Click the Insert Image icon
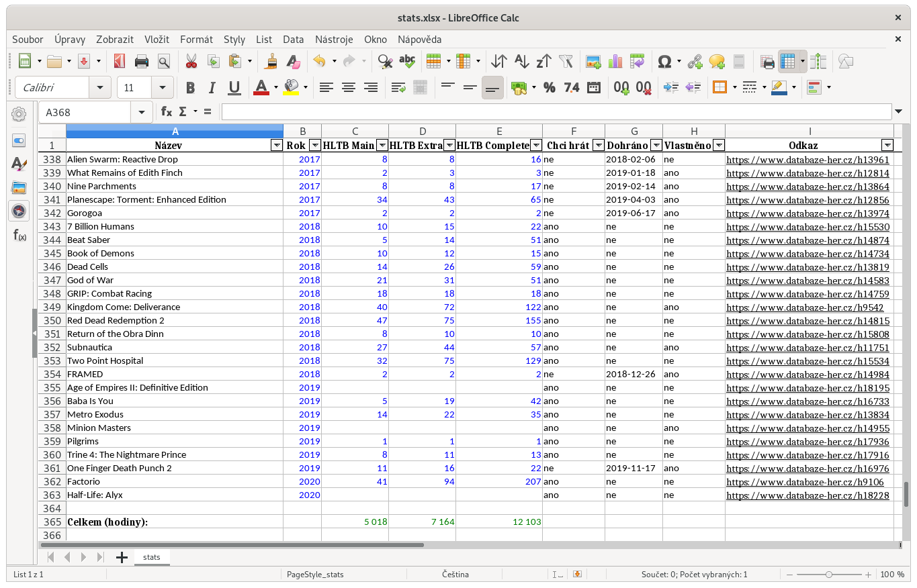The height and width of the screenshot is (588, 917). 593,62
